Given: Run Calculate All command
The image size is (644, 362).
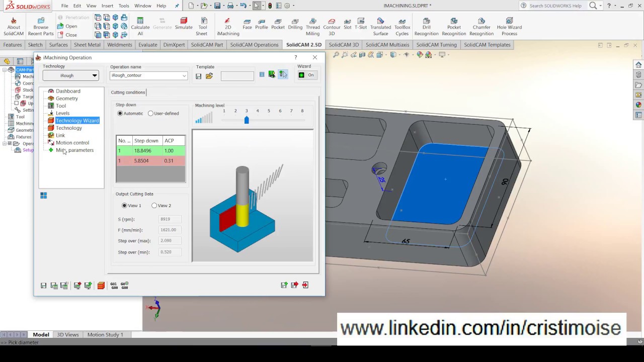Looking at the screenshot, I should coord(140,27).
